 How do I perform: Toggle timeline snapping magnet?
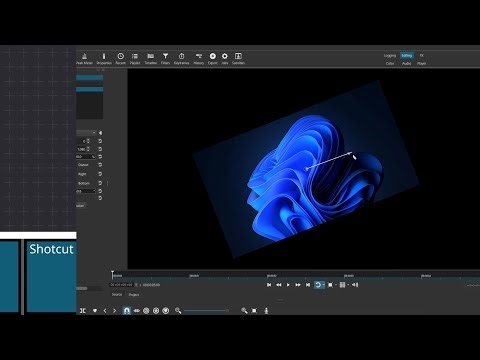pyautogui.click(x=127, y=311)
